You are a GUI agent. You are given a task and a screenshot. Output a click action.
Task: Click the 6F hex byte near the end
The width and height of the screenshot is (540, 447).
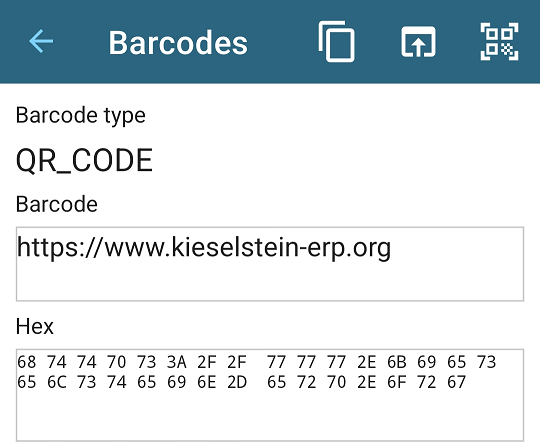397,382
